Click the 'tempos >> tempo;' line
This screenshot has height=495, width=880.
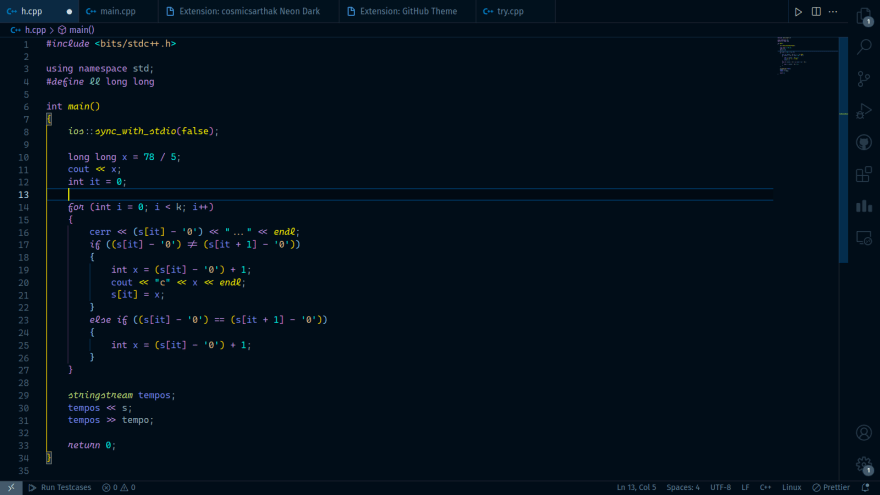111,420
